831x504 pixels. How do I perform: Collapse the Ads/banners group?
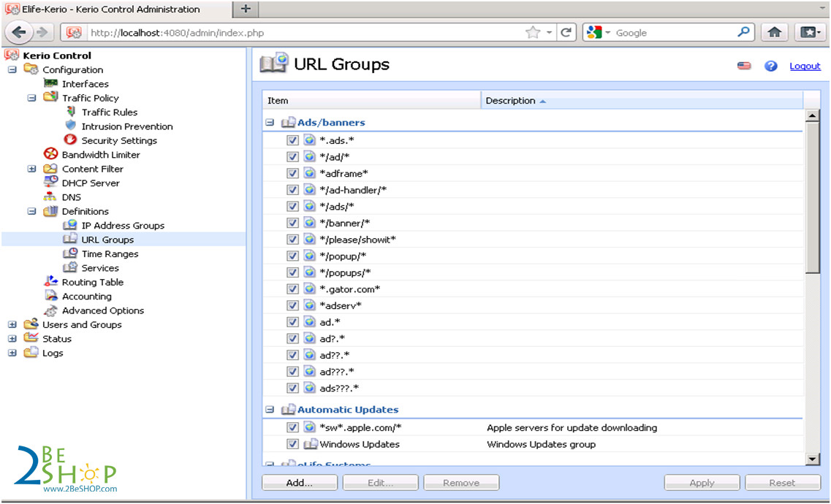[270, 122]
